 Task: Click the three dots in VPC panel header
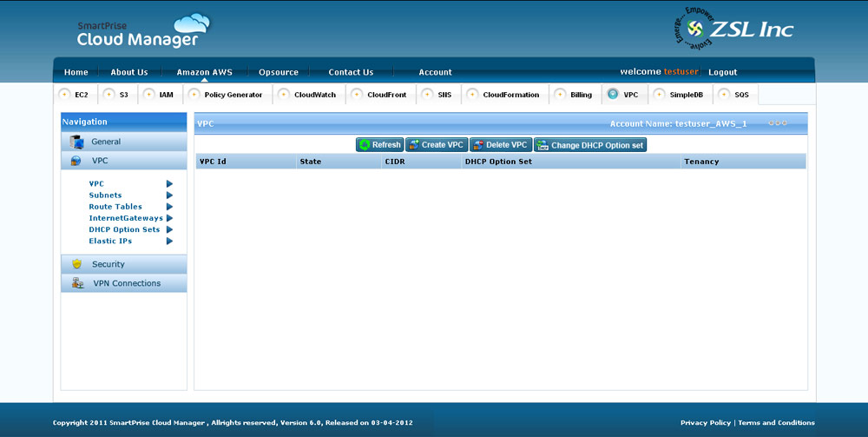(x=778, y=123)
